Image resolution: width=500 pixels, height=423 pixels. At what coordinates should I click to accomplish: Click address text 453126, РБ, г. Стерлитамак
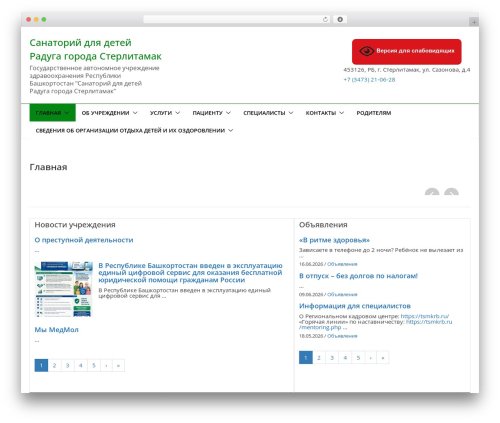coord(407,70)
